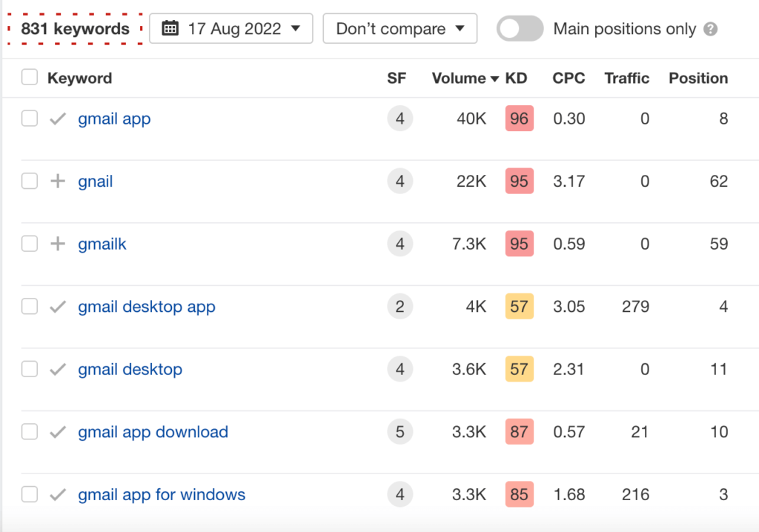Check the select-all Keyword header checkbox
Screen dimensions: 759x532
[x=30, y=78]
